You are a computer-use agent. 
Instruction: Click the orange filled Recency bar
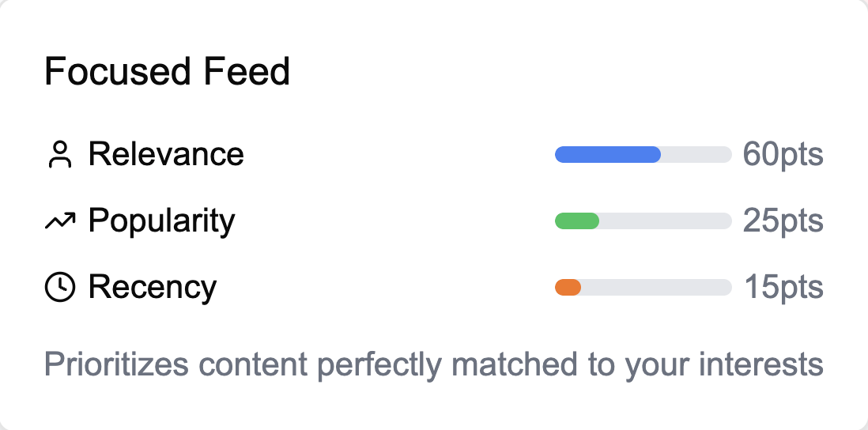(568, 288)
